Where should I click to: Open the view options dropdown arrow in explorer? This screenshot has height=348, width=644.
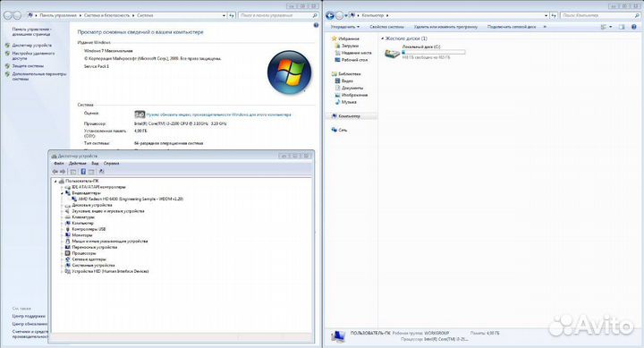610,27
